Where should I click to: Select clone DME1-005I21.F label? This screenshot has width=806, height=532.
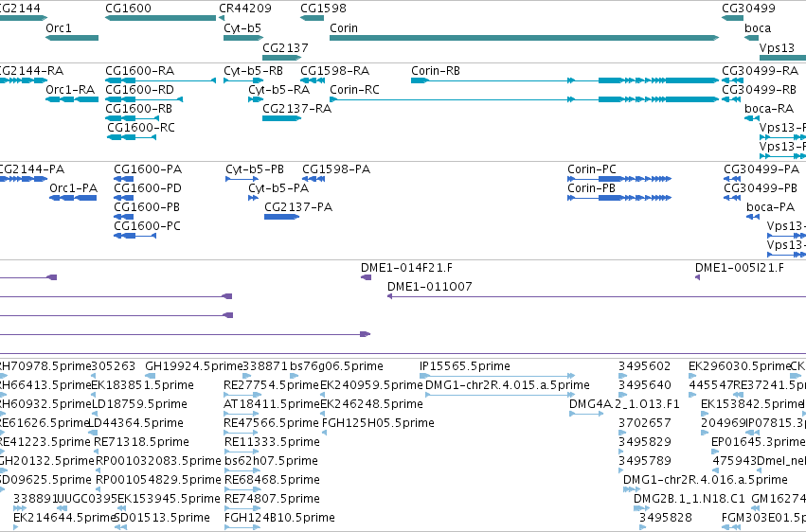[x=740, y=268]
